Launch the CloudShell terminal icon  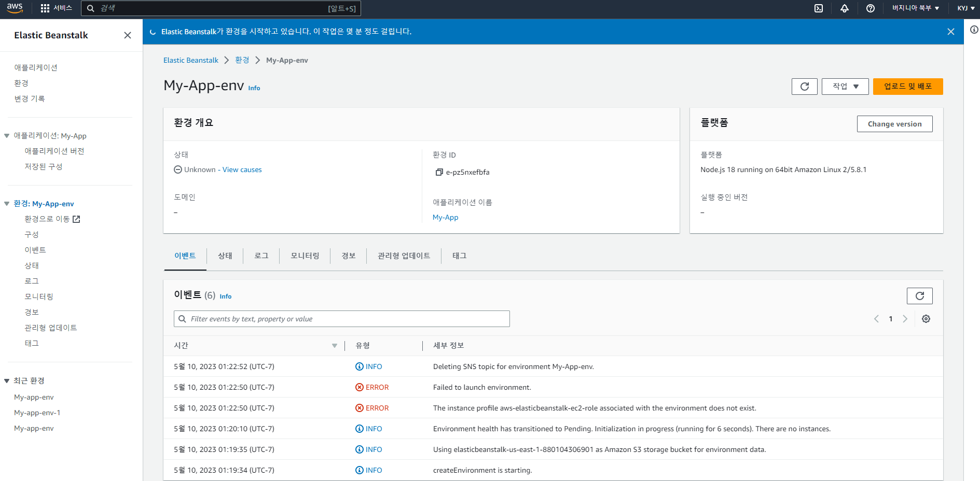[x=819, y=8]
